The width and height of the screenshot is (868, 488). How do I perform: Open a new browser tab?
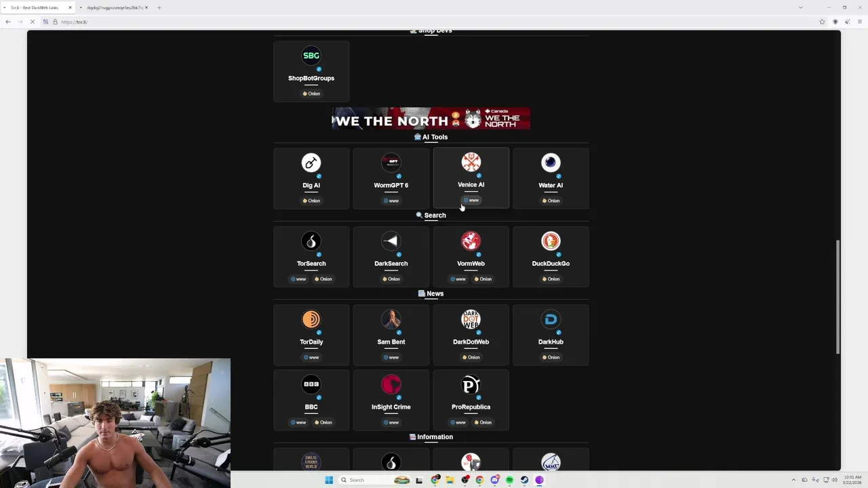click(159, 7)
